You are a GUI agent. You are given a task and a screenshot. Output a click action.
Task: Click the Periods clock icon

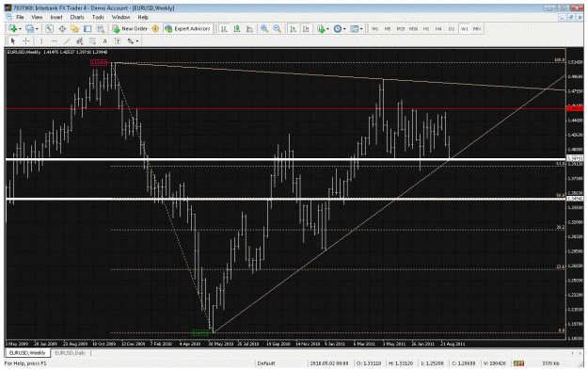337,29
